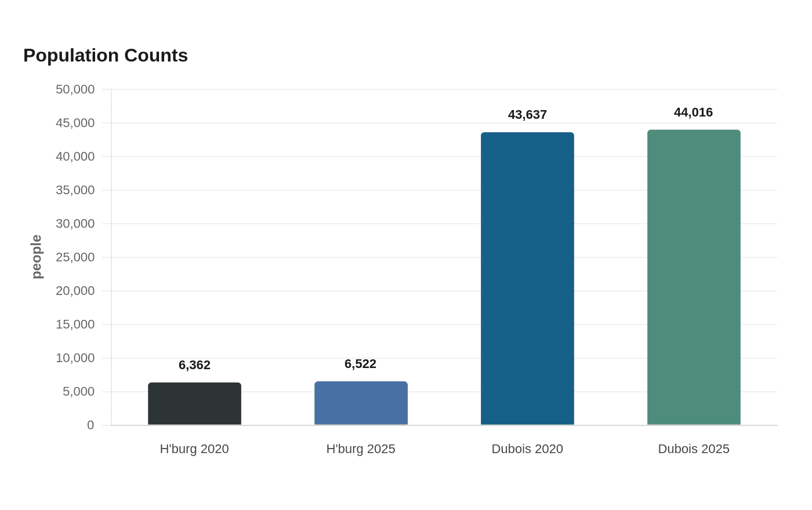Click the 10,000 y-axis tick label
Screen dimensions: 812x510
(x=75, y=358)
